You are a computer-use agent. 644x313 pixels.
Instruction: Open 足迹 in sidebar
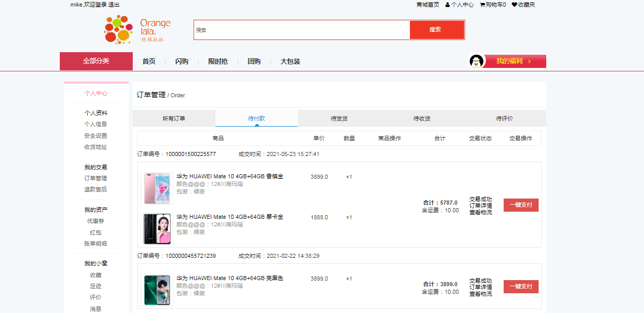click(96, 286)
